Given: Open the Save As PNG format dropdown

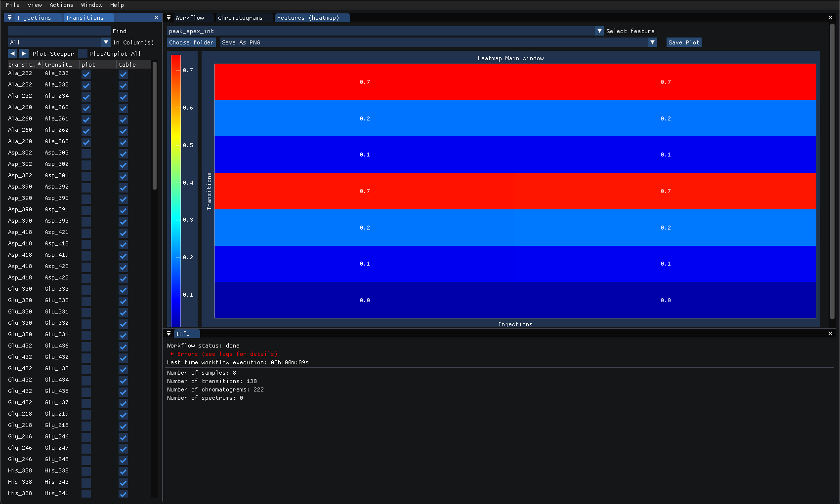Looking at the screenshot, I should 652,42.
